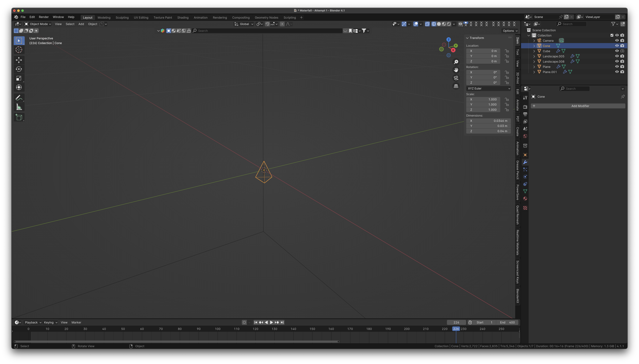Screen dimensions: 639x364
Task: Jump to the timeline start frame
Action: pos(256,322)
